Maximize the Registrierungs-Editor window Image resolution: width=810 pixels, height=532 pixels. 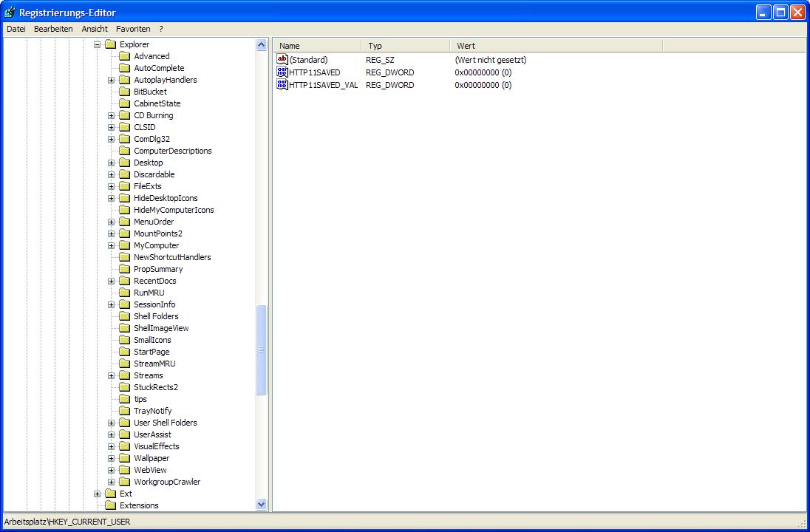[780, 13]
